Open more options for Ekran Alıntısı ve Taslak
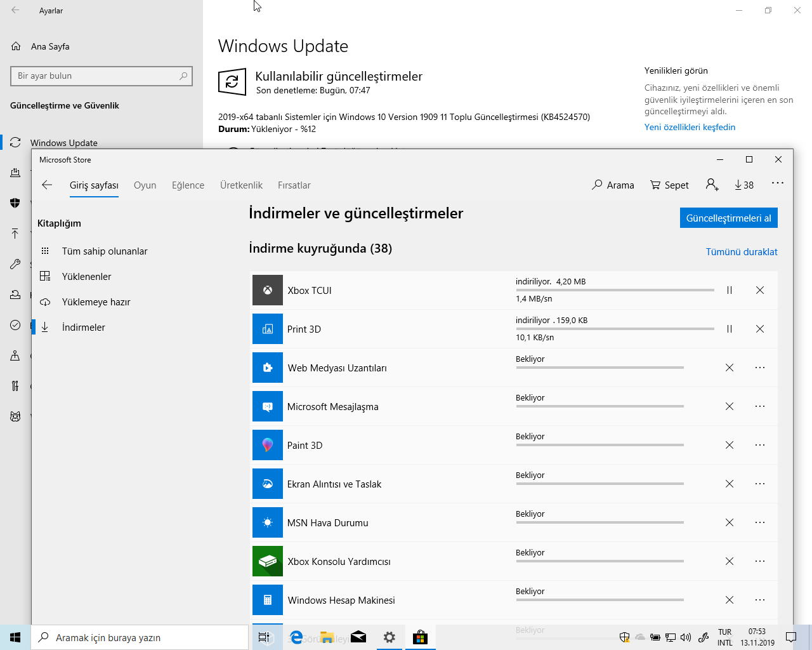Screen dimensions: 812x650 tap(760, 484)
